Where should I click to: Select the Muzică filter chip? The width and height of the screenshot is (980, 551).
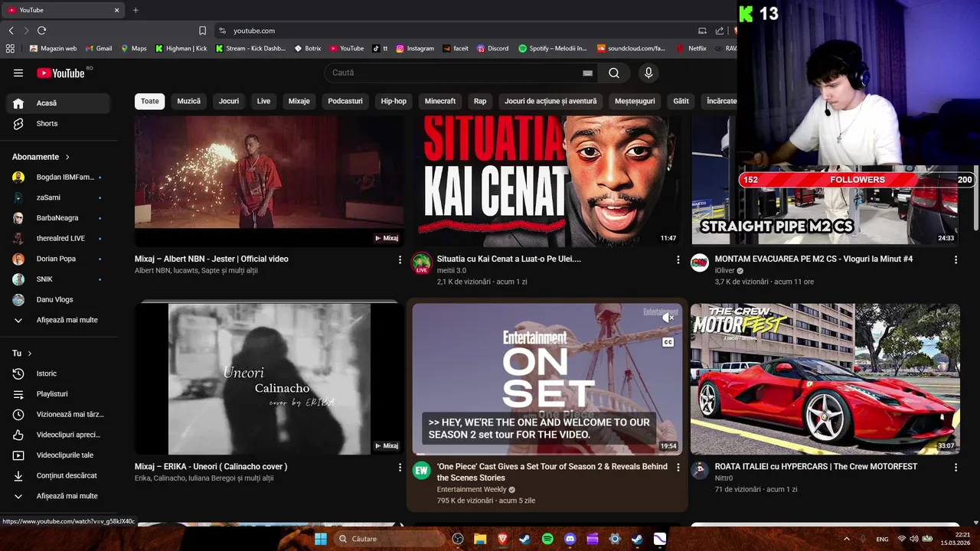tap(189, 101)
